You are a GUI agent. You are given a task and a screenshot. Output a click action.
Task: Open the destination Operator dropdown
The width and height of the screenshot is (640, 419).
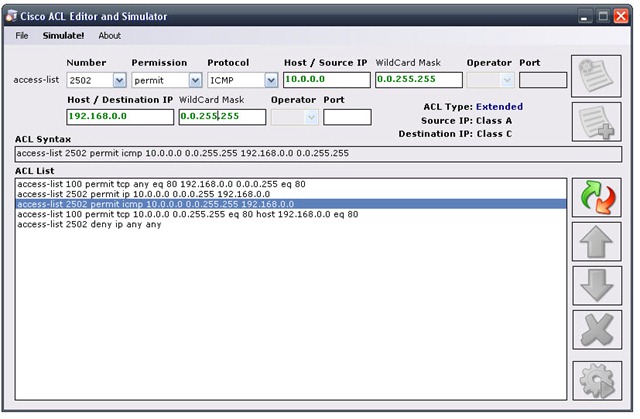point(295,117)
